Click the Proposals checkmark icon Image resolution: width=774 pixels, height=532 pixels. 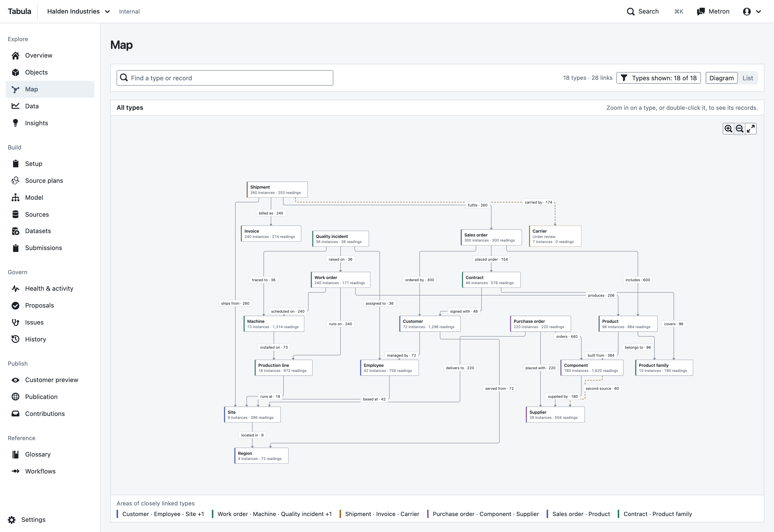(x=15, y=305)
